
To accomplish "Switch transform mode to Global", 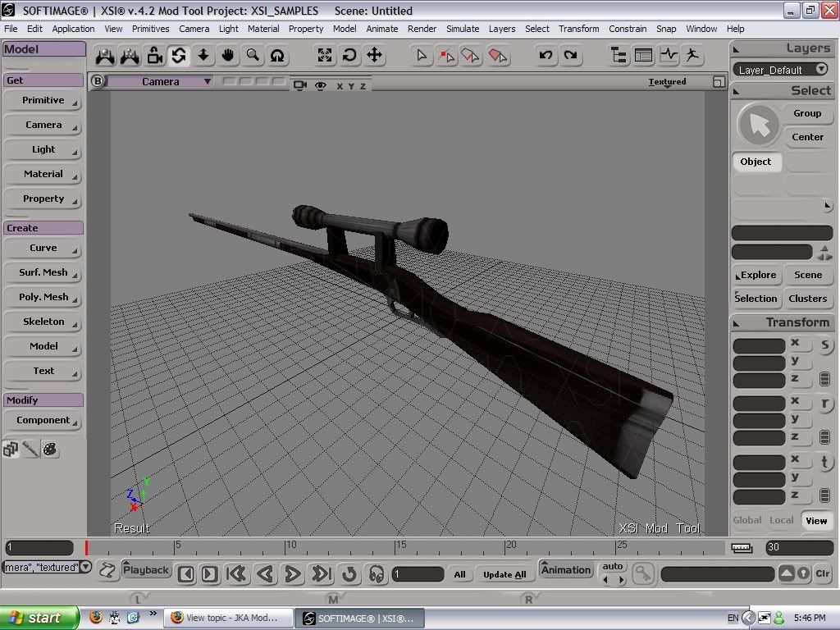I will point(747,520).
